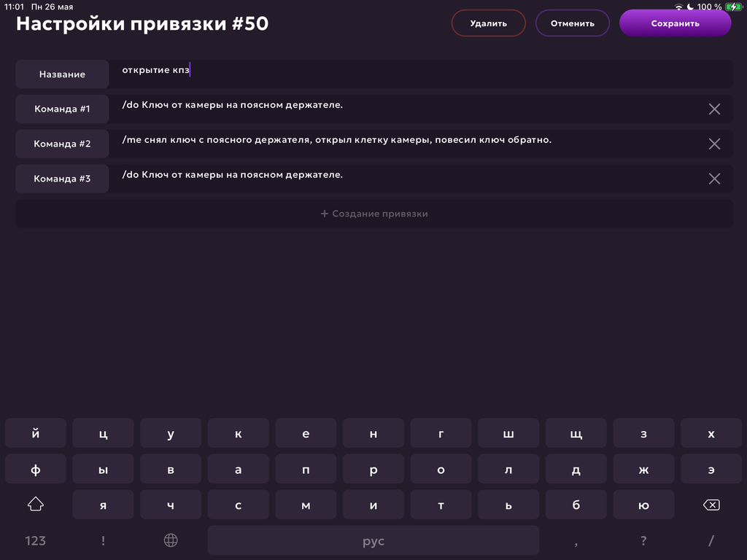Tap the а key
Screen dimensions: 747x560
point(239,469)
